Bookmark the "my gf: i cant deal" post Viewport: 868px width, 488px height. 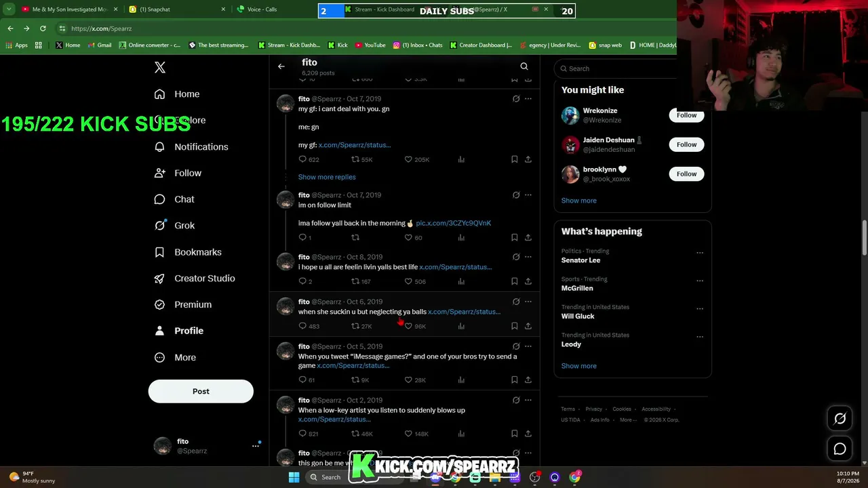coord(515,159)
